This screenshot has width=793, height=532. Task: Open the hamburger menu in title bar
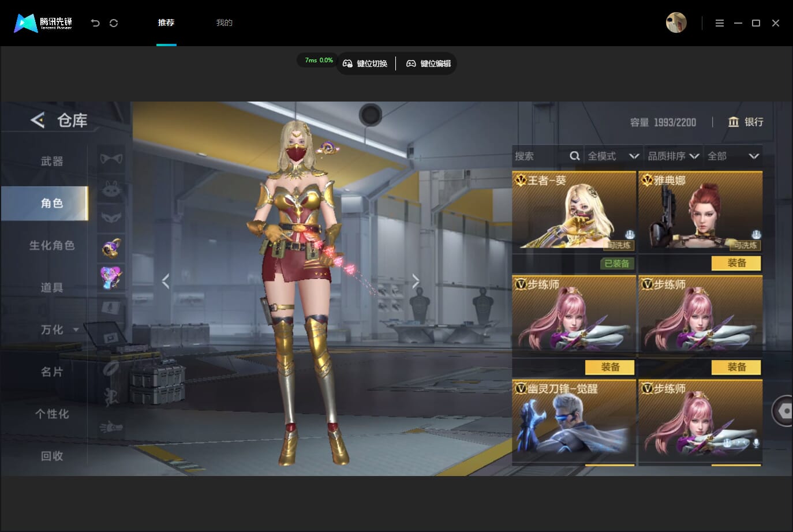point(719,23)
